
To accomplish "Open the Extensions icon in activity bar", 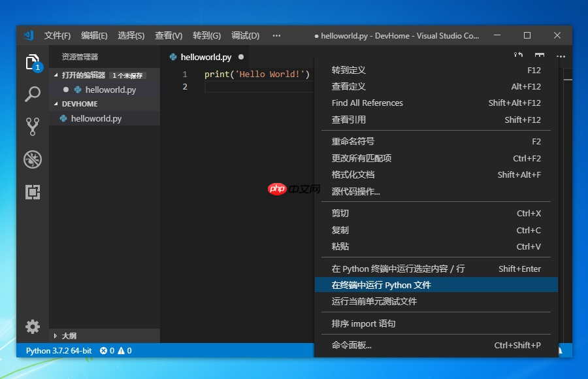I will tap(33, 192).
